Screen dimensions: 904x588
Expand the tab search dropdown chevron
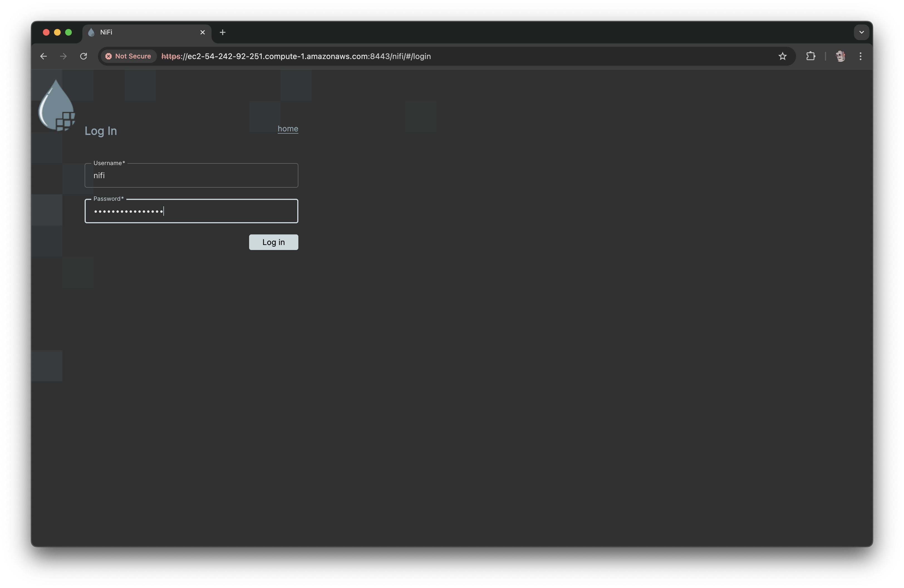pos(861,32)
